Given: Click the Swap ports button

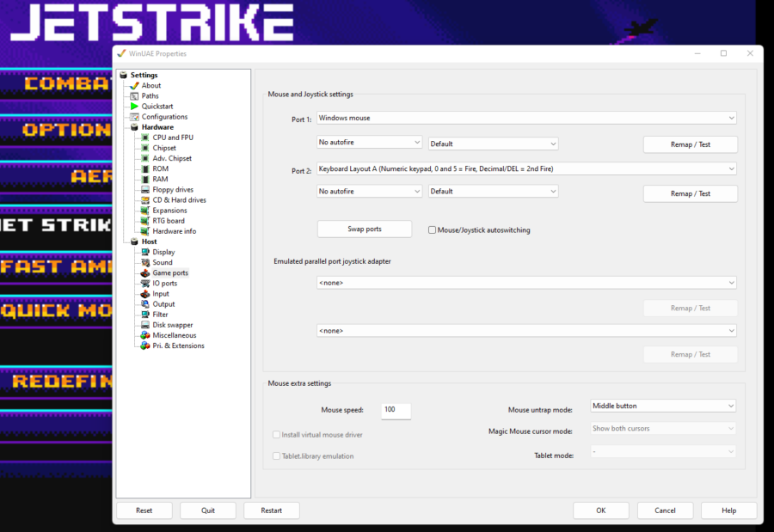Looking at the screenshot, I should 365,229.
